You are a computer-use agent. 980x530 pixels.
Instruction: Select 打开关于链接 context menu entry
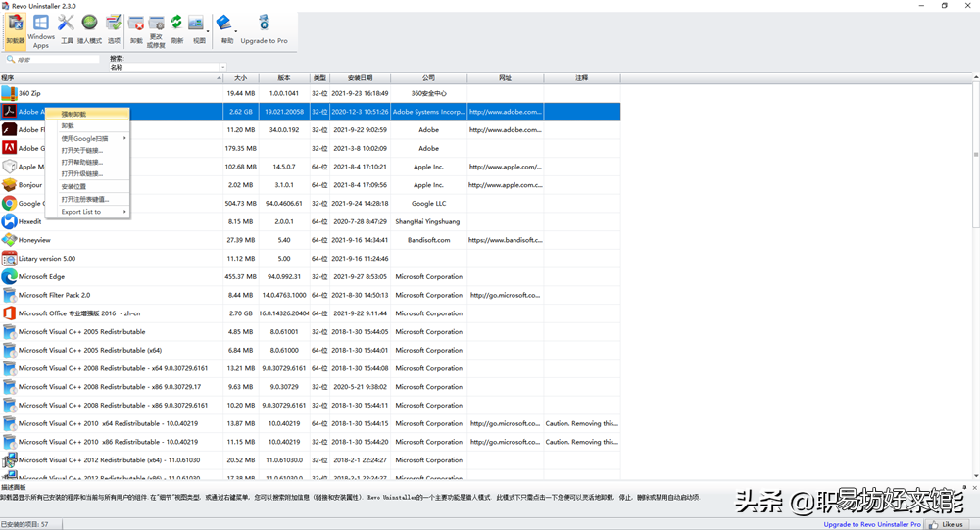87,150
